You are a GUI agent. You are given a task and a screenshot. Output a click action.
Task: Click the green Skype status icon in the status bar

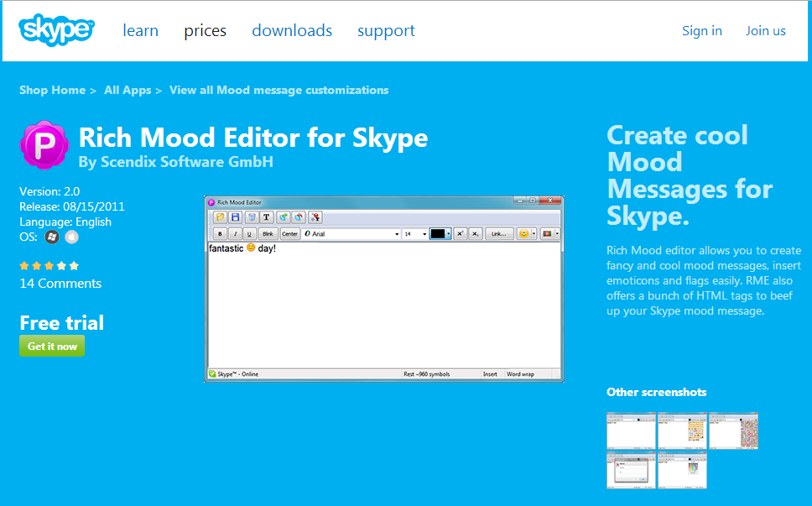(211, 374)
